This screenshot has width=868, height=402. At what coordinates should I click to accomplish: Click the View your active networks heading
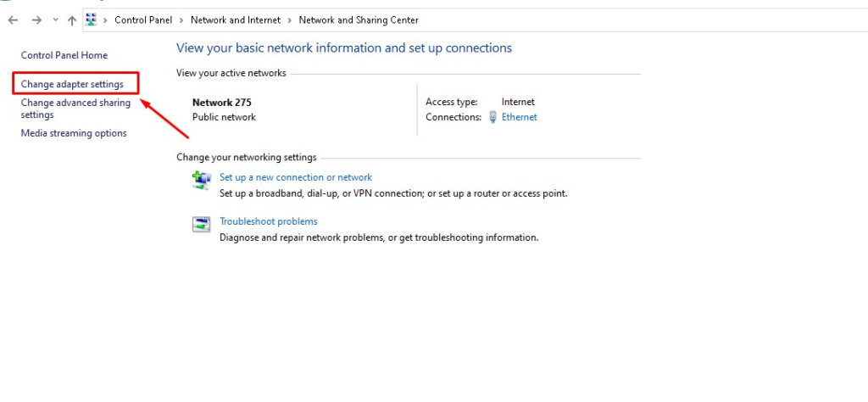(231, 73)
